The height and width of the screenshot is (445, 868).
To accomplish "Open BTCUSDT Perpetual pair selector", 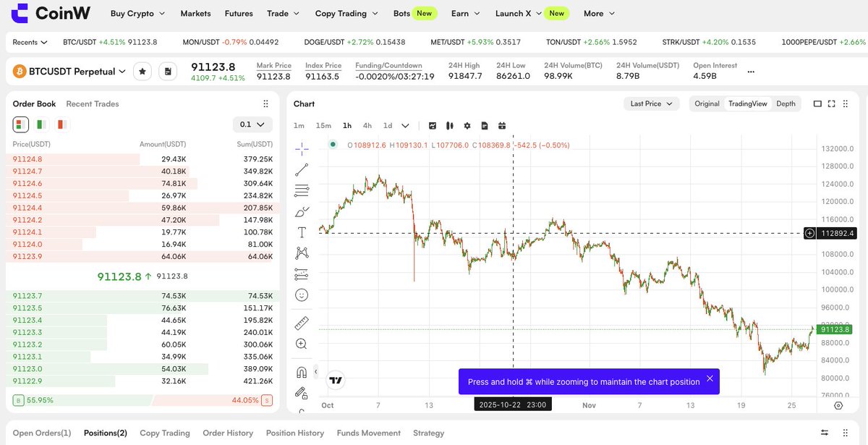I will coord(69,72).
